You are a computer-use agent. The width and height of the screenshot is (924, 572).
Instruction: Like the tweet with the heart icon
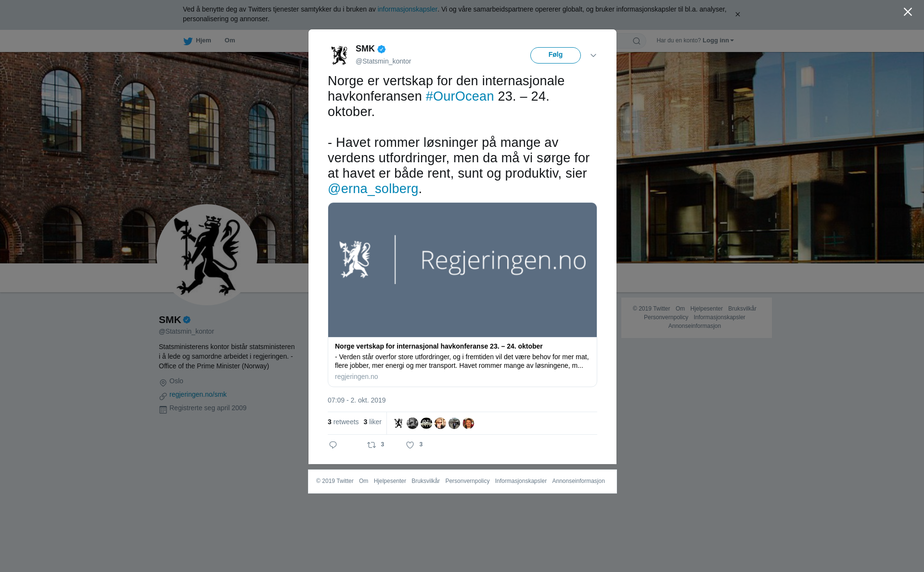[410, 445]
